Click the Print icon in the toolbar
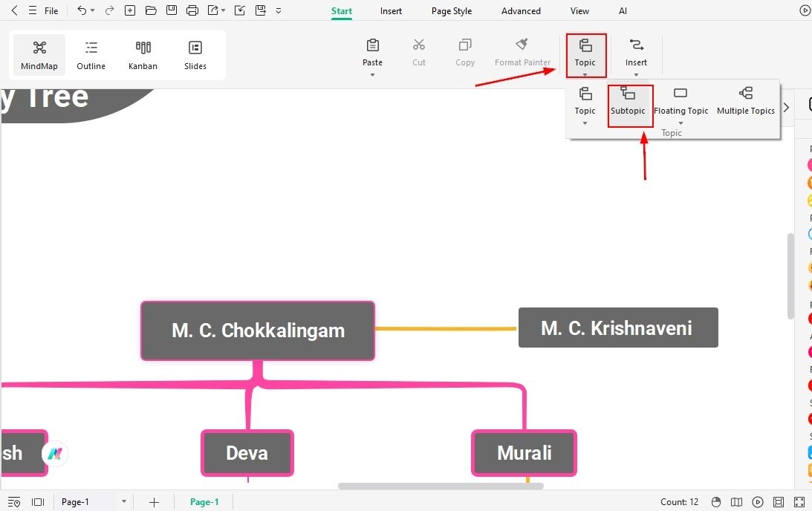This screenshot has height=511, width=812. click(192, 10)
